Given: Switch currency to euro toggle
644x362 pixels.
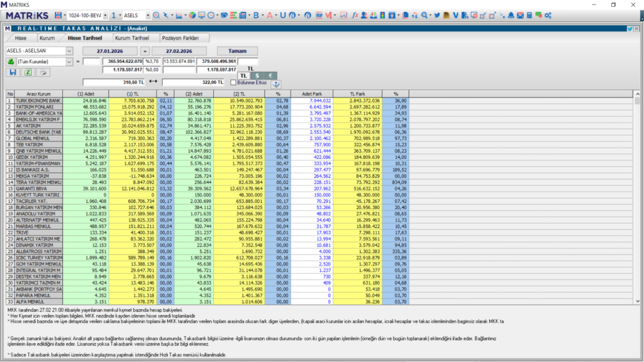Looking at the screenshot, I should [272, 75].
